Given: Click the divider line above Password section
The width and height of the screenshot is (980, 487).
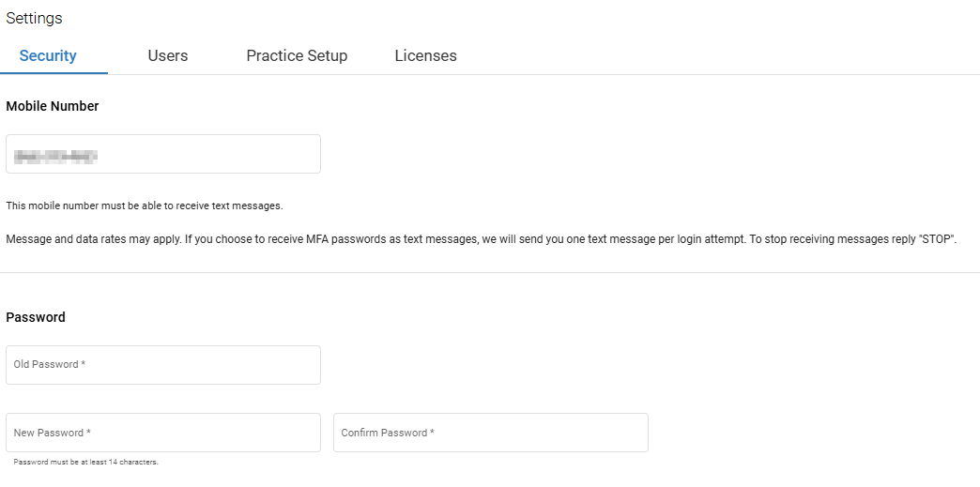Looking at the screenshot, I should tap(490, 273).
